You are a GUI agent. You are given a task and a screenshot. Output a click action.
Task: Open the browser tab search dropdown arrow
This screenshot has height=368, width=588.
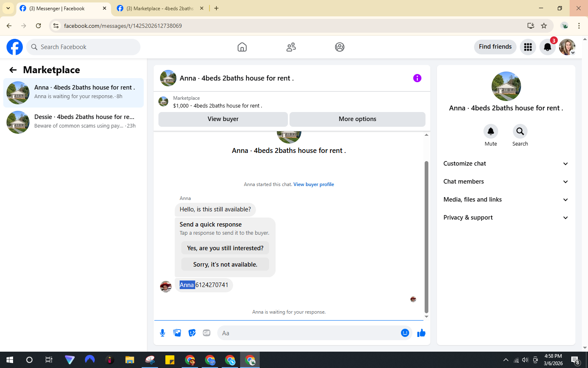pos(8,8)
